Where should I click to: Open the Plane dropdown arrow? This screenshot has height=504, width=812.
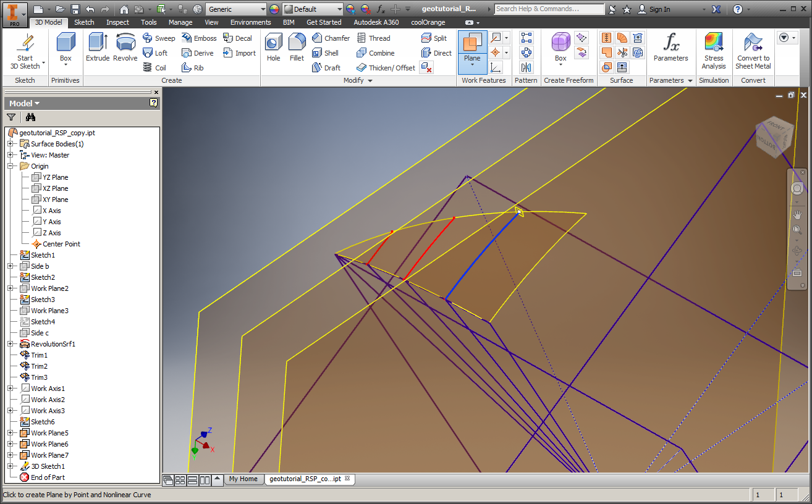pos(472,65)
